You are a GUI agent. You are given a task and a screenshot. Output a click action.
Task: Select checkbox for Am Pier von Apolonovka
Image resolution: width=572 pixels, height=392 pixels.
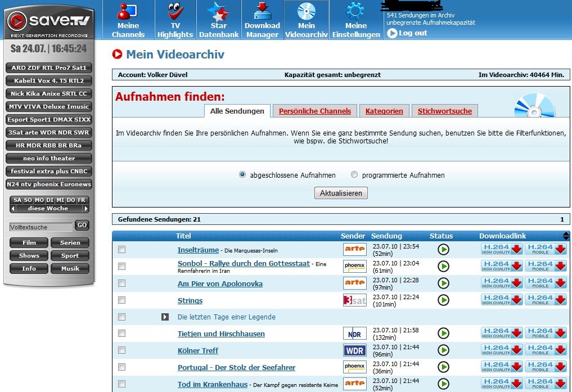[122, 283]
